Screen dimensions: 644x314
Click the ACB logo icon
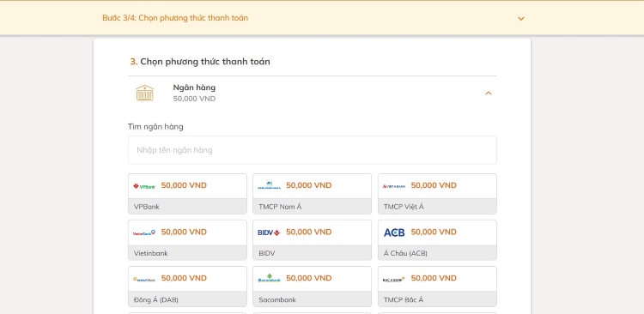[x=394, y=232]
